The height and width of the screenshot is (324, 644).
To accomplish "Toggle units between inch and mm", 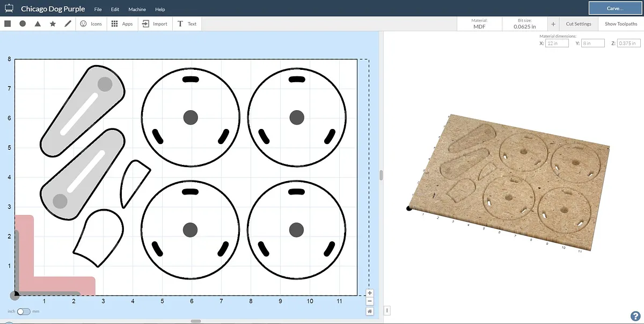I will coord(24,312).
